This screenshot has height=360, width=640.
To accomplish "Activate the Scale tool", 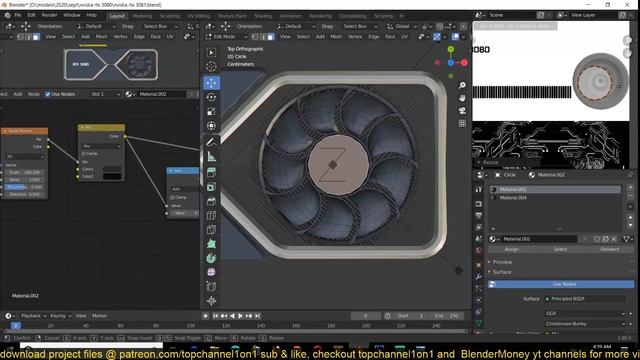I will point(211,111).
